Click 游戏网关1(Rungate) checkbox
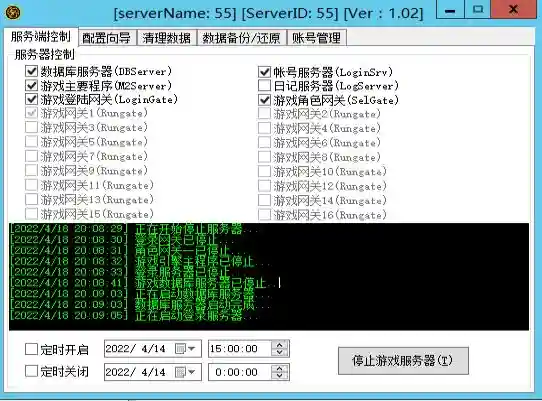 pos(31,113)
